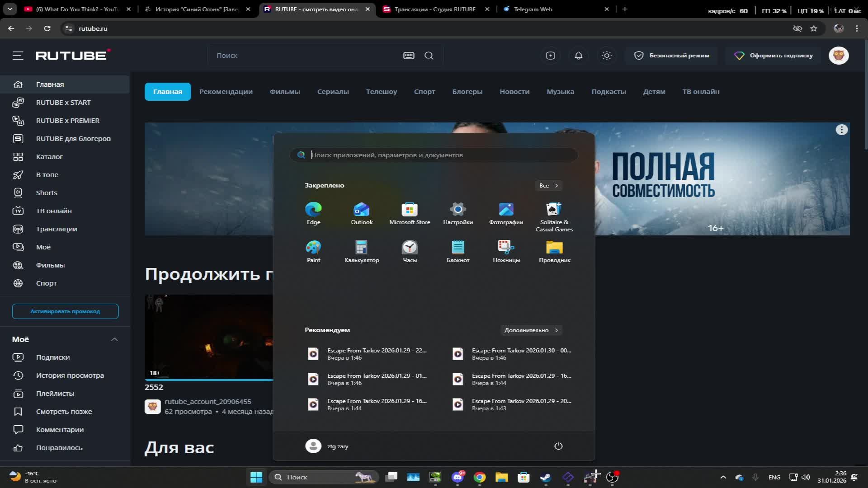This screenshot has width=868, height=488.
Task: Open recommended file Escape From Tarkov 2026.01.30
Action: (x=513, y=354)
